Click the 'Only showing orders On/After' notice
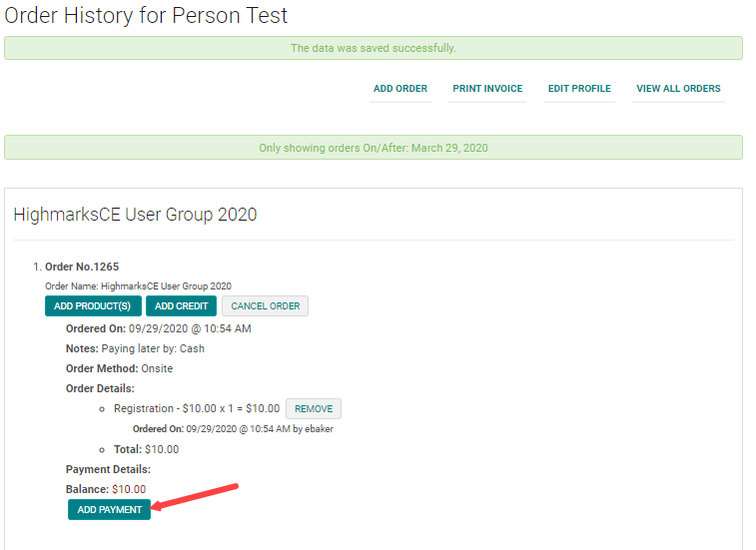The width and height of the screenshot is (756, 550). point(373,148)
